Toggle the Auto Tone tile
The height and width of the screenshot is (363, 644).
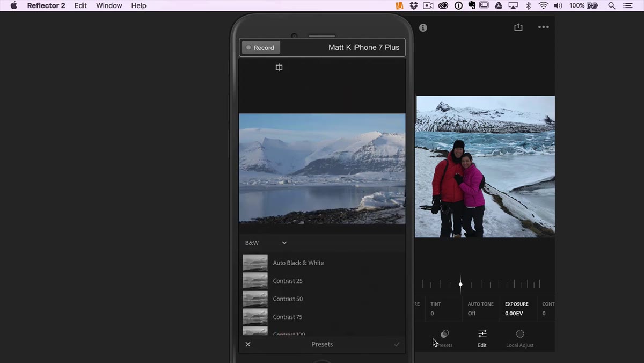coord(481,309)
